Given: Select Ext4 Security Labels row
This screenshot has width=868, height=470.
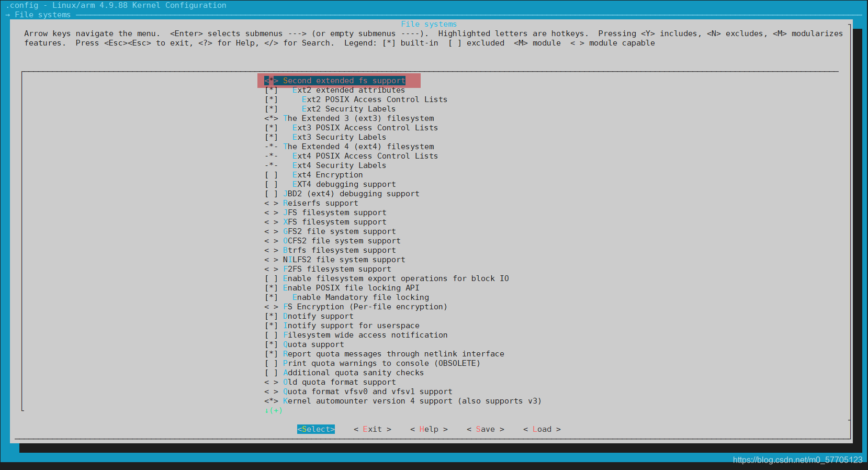Looking at the screenshot, I should click(325, 165).
